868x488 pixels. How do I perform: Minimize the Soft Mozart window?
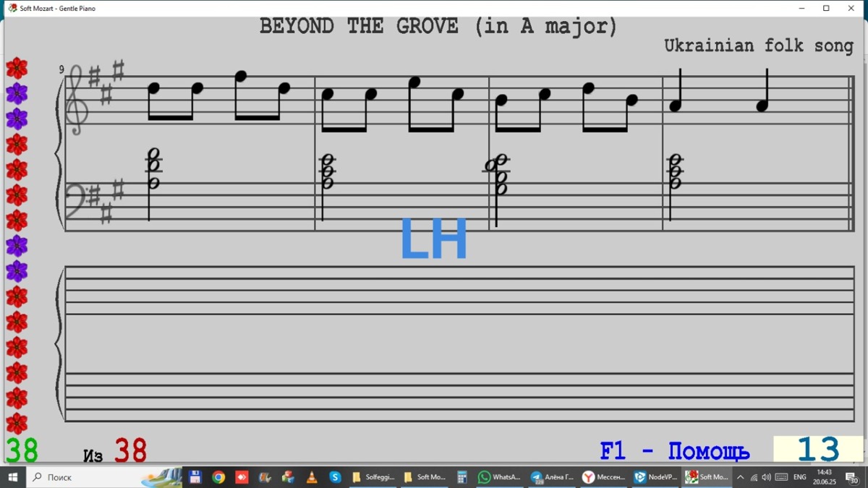pos(801,8)
